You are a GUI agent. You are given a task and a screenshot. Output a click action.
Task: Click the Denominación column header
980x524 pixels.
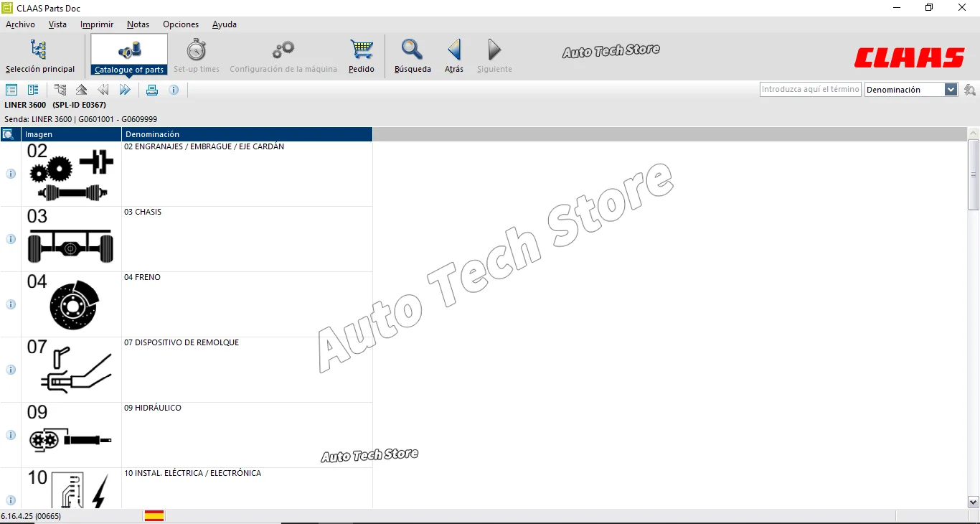[247, 134]
